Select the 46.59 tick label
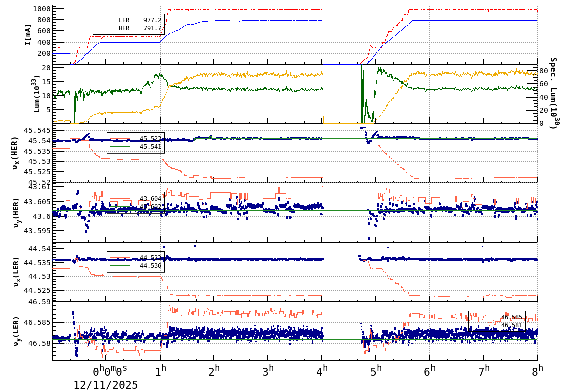Image resolution: width=579 pixels, height=392 pixels. [x=40, y=302]
